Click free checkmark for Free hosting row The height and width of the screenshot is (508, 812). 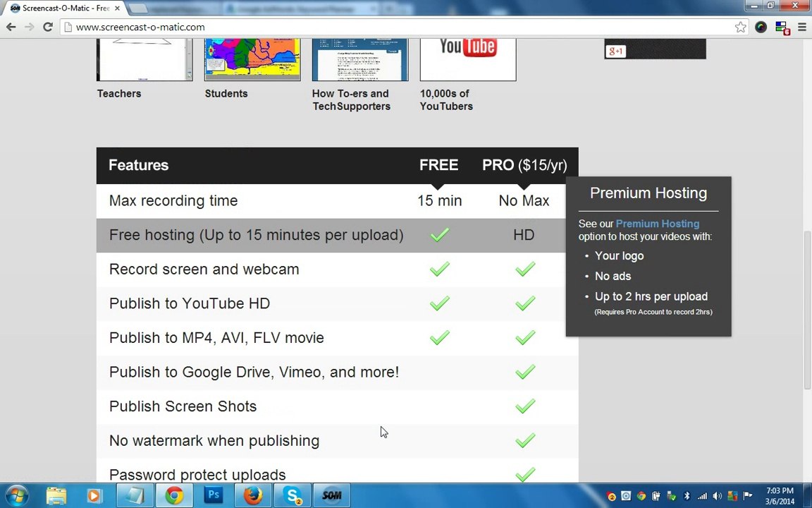coord(439,235)
